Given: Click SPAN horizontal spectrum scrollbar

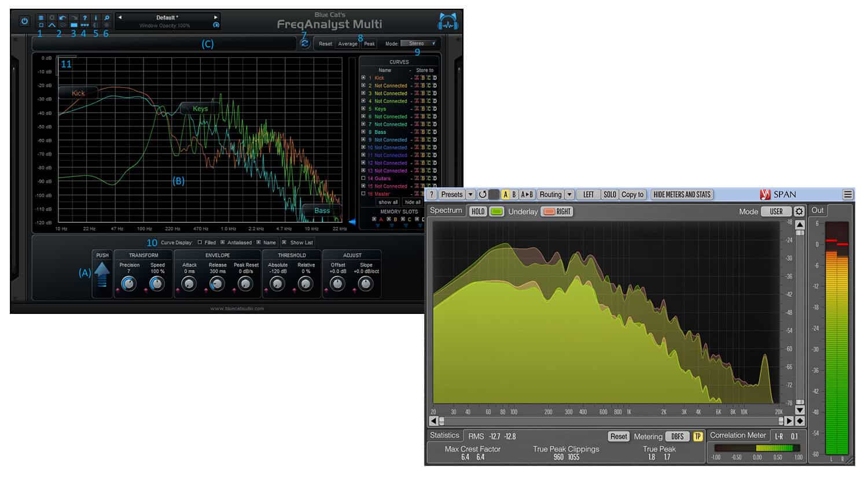Looking at the screenshot, I should click(x=611, y=421).
